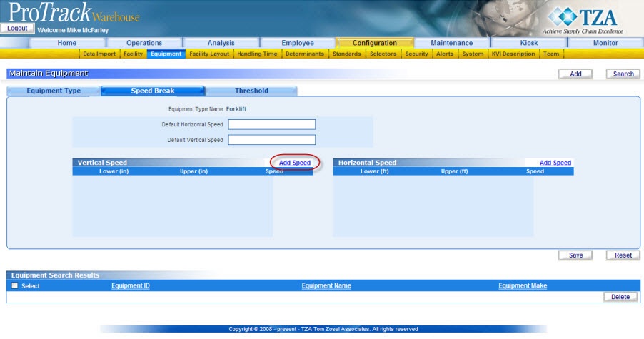Viewport: 644px width, 339px height.
Task: Open the Employee menu tab
Action: (298, 43)
